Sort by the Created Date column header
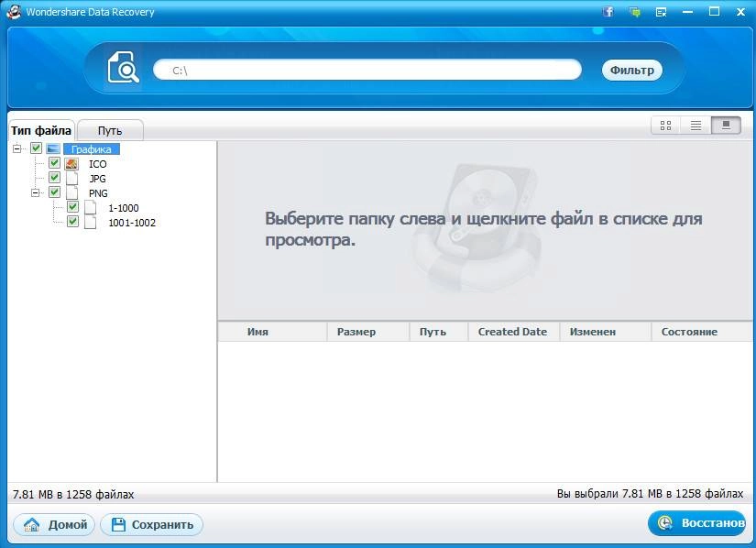This screenshot has width=756, height=548. point(513,332)
